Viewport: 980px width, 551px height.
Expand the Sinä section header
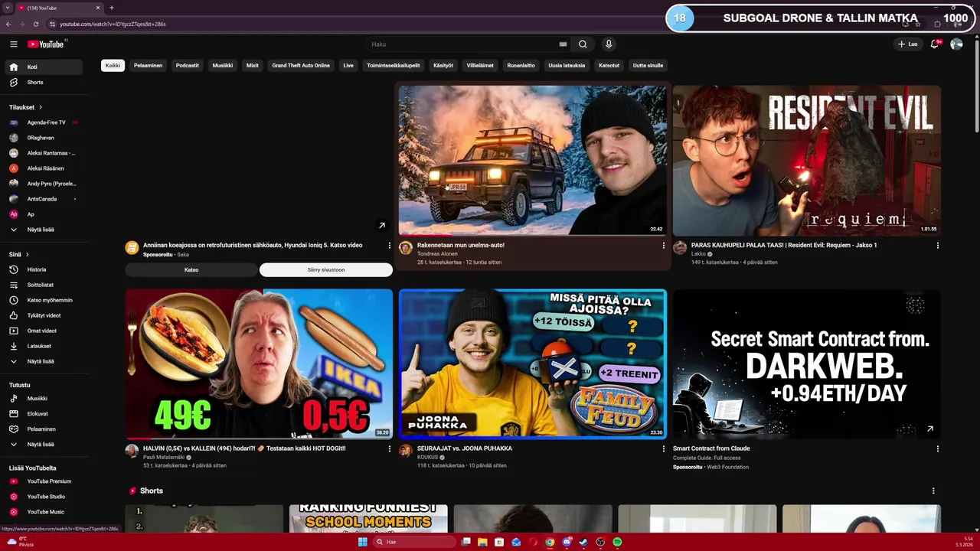point(19,254)
